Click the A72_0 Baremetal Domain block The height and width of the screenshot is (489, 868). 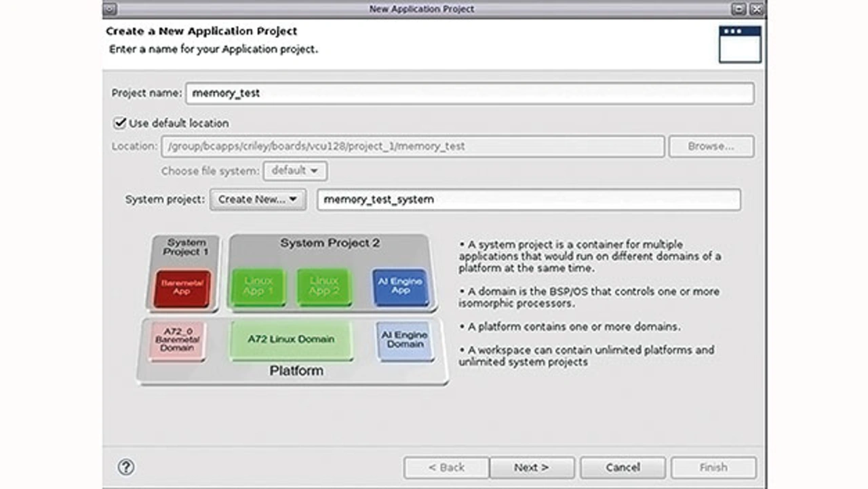178,341
